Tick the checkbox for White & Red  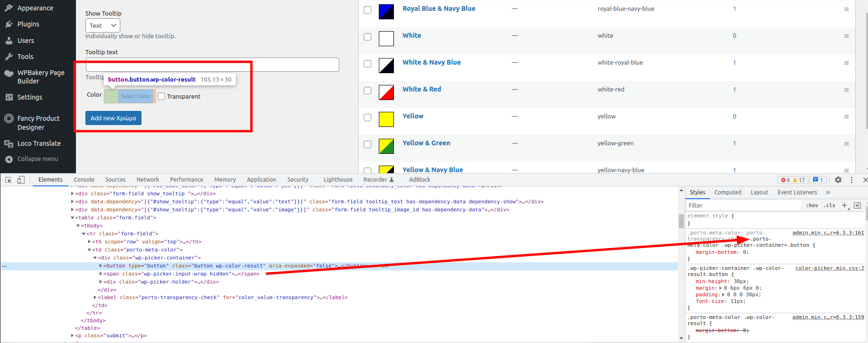(x=367, y=91)
